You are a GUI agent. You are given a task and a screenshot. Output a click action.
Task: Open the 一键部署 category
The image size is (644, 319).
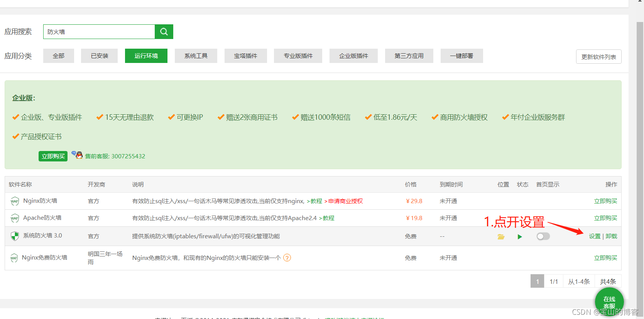click(461, 56)
